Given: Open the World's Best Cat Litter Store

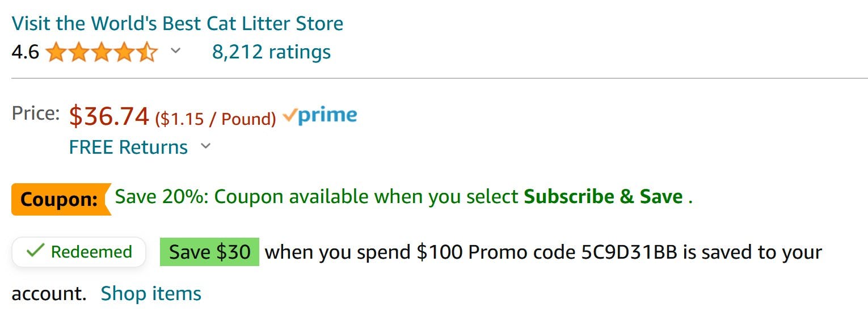Looking at the screenshot, I should click(177, 23).
